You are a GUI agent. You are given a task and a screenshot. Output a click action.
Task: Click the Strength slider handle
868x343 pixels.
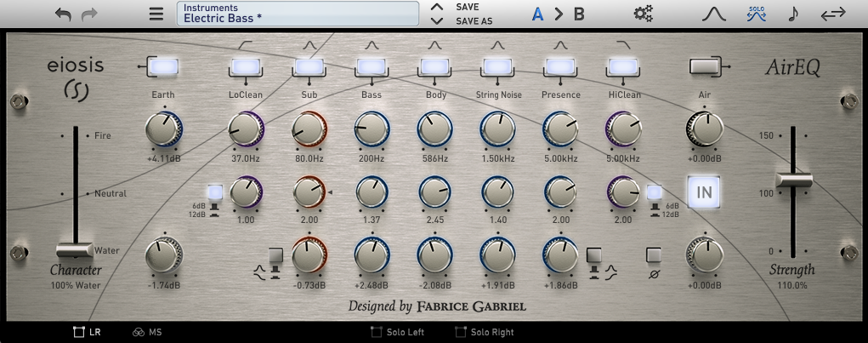(794, 180)
